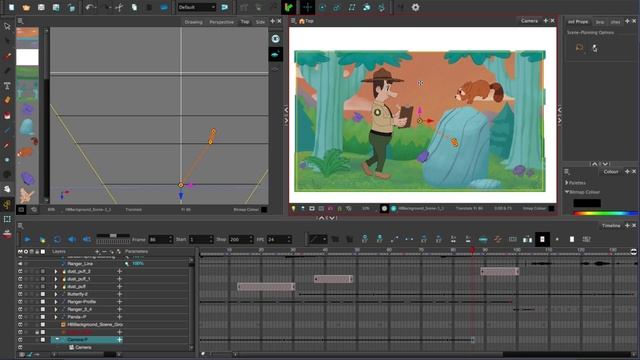Image resolution: width=640 pixels, height=360 pixels.
Task: Click the Save scene icon
Action: (x=41, y=7)
